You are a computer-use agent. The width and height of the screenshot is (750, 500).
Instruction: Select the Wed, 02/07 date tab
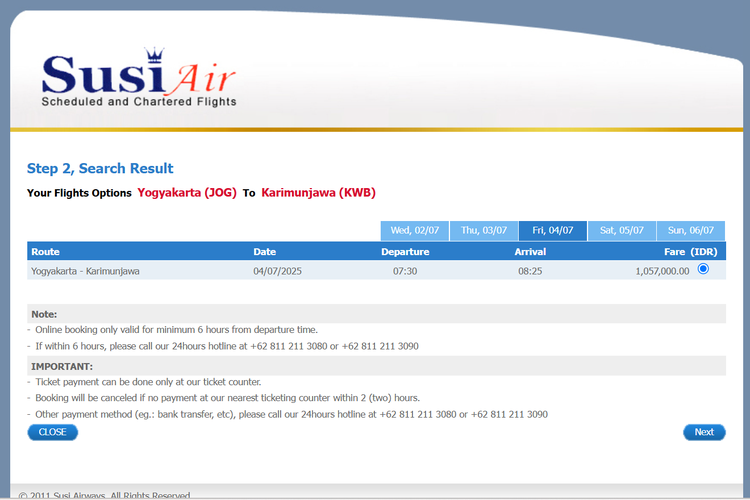coord(414,231)
